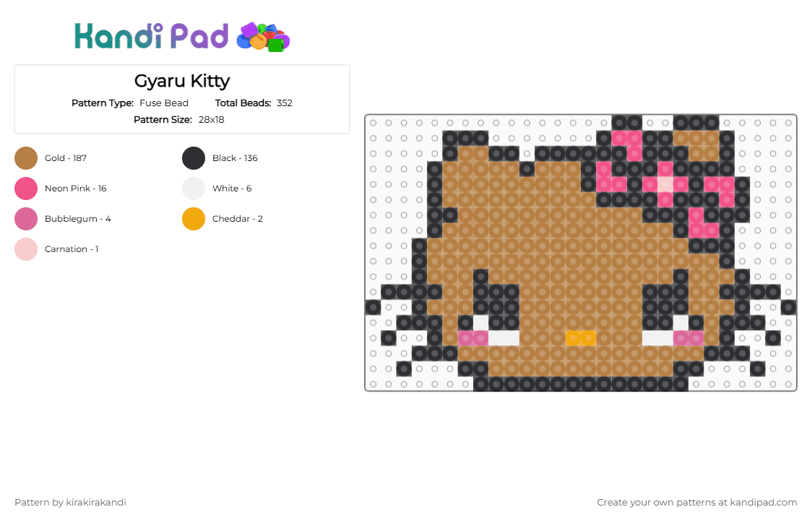
Task: Click the 'Carnation - 1' label
Action: click(72, 249)
